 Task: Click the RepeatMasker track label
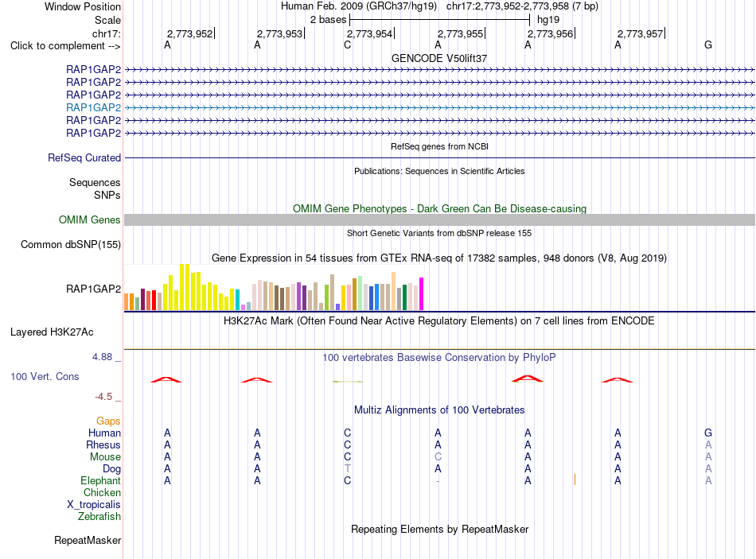(x=88, y=540)
